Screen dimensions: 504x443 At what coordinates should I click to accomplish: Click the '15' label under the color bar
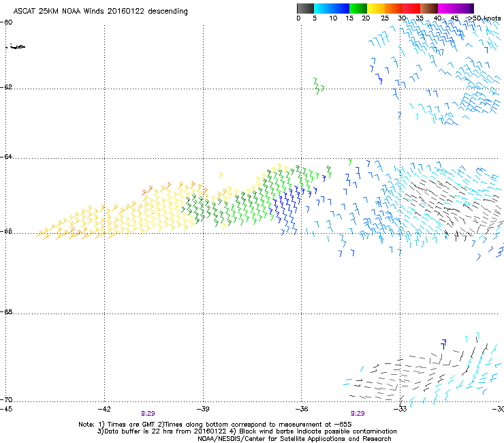point(349,18)
